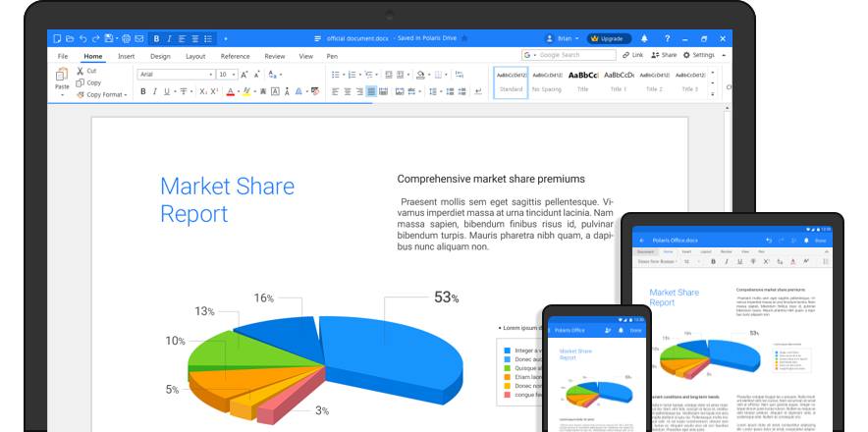Toggle Bold in the ribbon font group

(142, 91)
